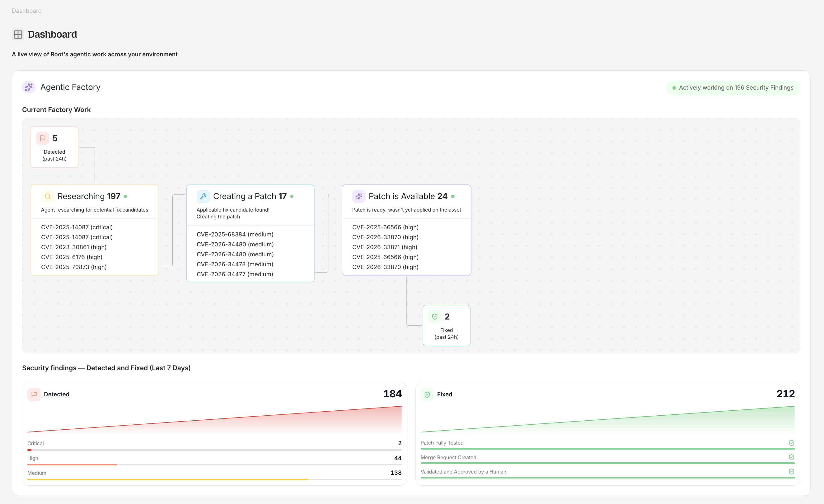The width and height of the screenshot is (824, 504).
Task: Select CVE-2025-70873 (high) in Researching
Action: 73,267
